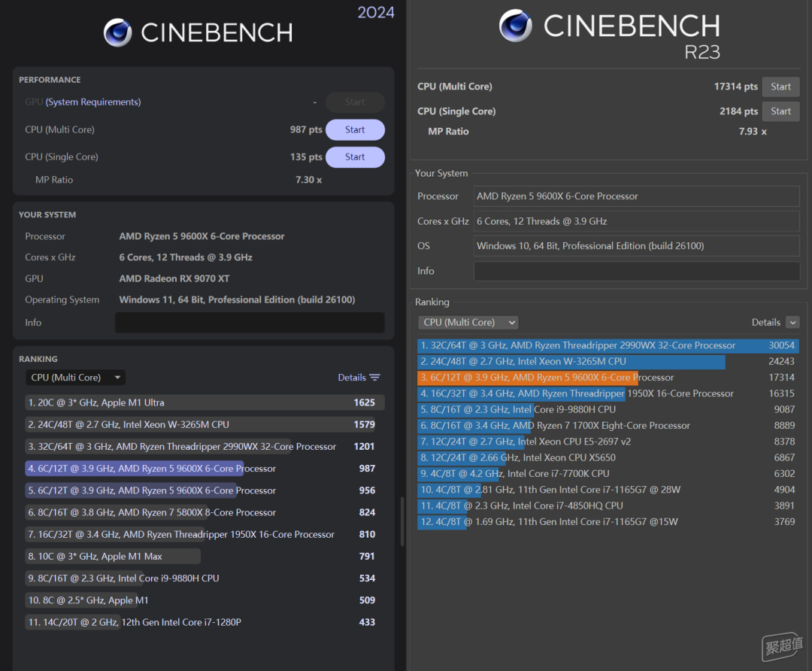The width and height of the screenshot is (812, 671).
Task: Click the Windows 11 Operating System value
Action: point(237,300)
